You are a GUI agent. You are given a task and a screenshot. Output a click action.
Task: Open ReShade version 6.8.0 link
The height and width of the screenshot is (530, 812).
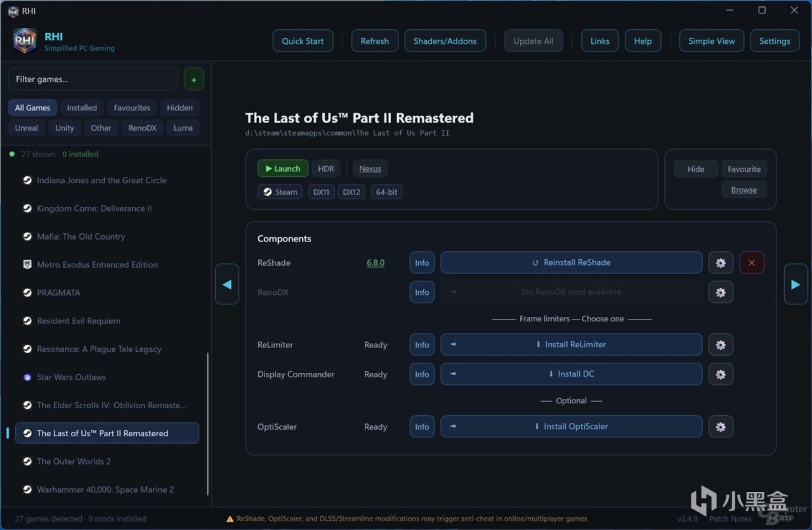point(376,262)
